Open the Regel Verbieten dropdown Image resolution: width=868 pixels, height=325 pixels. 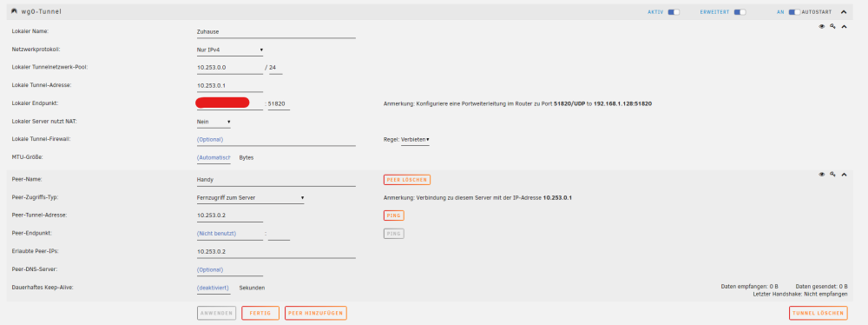(x=415, y=140)
